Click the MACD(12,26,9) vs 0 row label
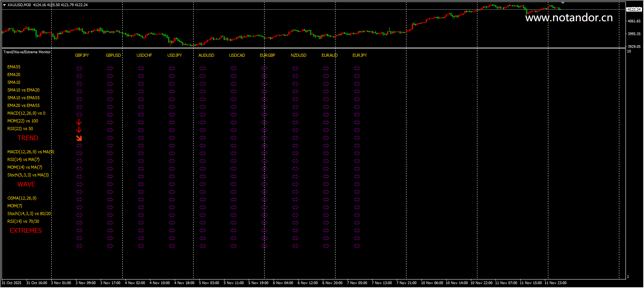 pyautogui.click(x=26, y=113)
